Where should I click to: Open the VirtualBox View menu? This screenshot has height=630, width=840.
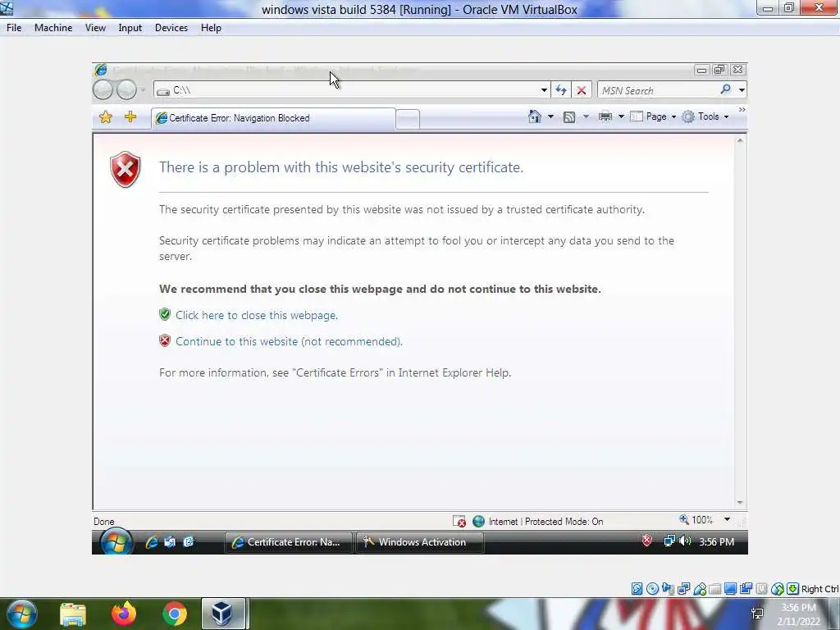(x=95, y=28)
